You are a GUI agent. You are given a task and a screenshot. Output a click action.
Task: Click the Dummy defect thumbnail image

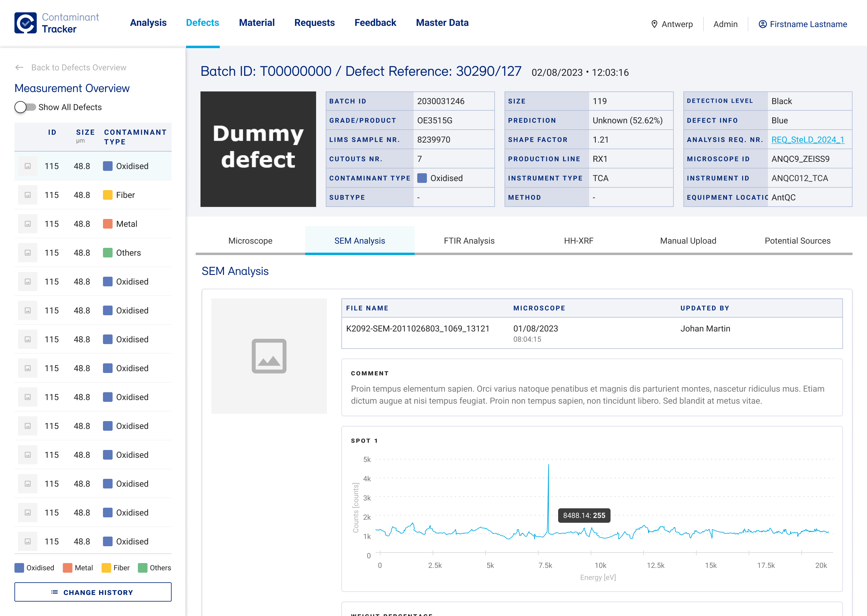point(258,149)
